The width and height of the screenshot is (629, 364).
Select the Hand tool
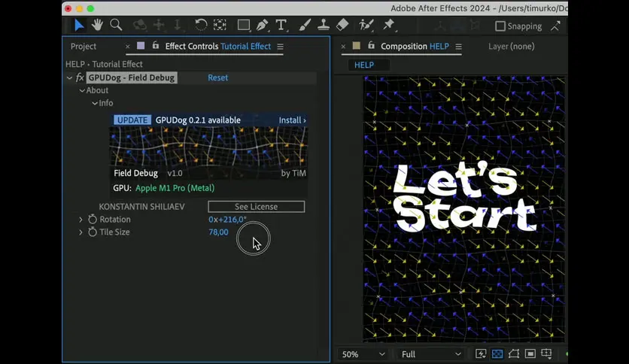click(x=96, y=26)
